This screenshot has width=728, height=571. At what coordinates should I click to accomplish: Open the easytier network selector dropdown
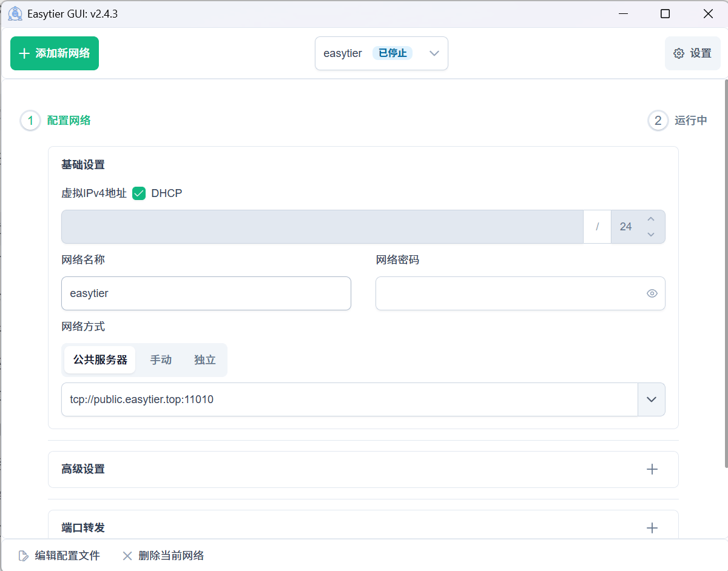[381, 53]
